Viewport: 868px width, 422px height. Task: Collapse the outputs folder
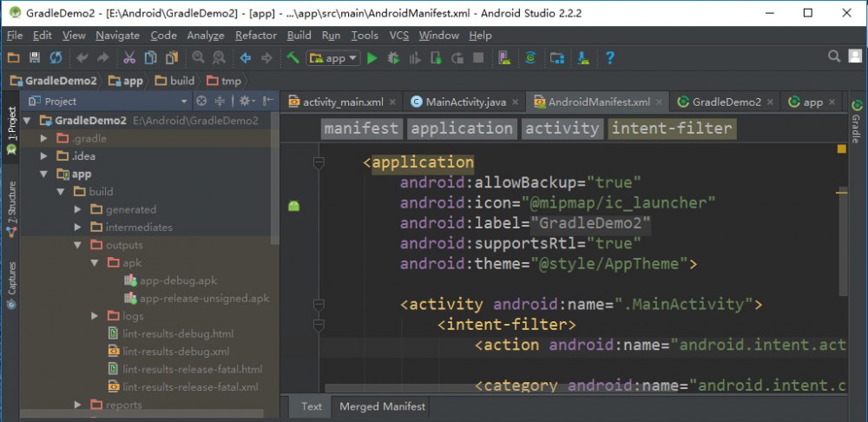78,245
